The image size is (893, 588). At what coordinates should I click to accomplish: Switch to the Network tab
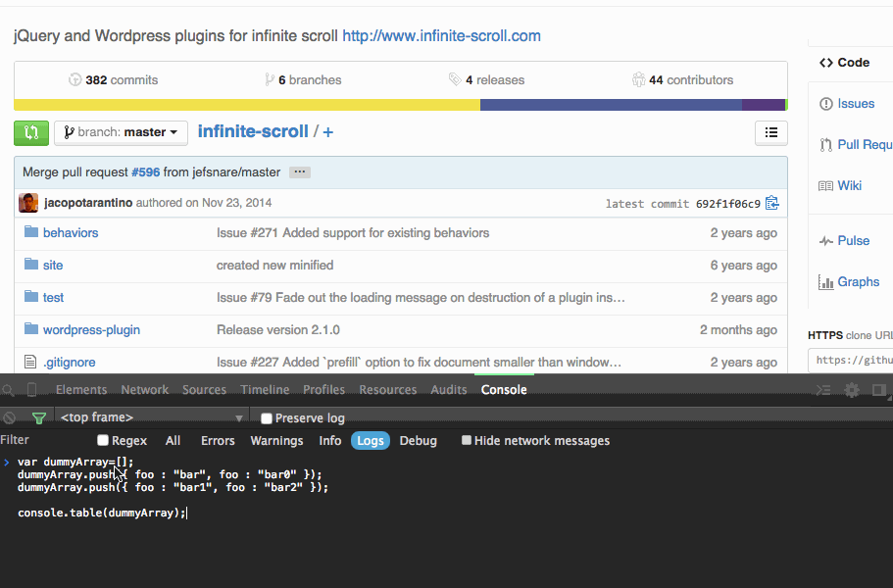(x=145, y=390)
